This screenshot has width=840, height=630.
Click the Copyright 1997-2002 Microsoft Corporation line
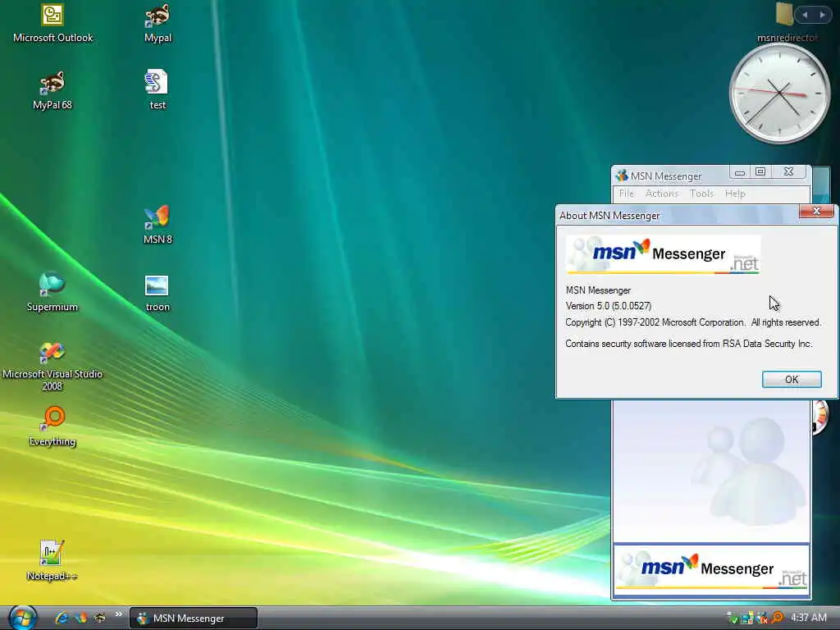click(x=693, y=322)
